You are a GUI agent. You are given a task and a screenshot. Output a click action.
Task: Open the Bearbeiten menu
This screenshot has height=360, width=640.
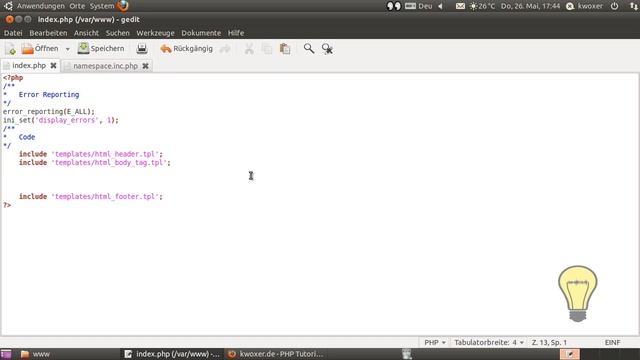(x=48, y=33)
